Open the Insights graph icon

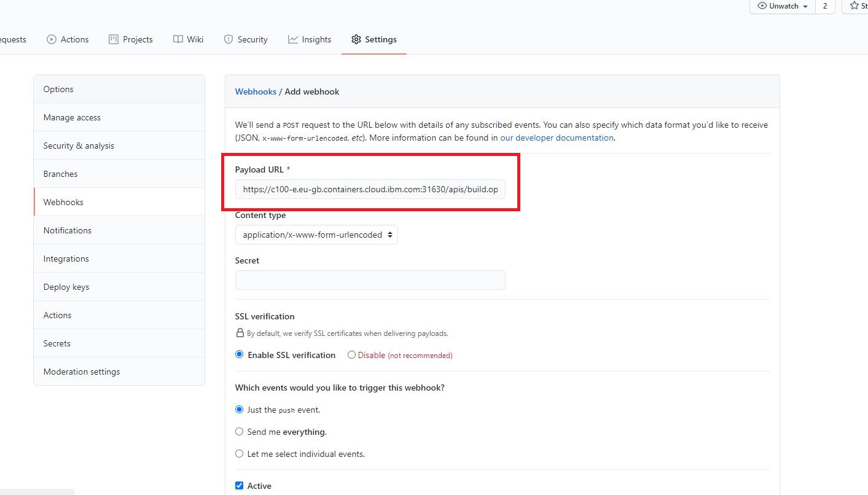292,39
